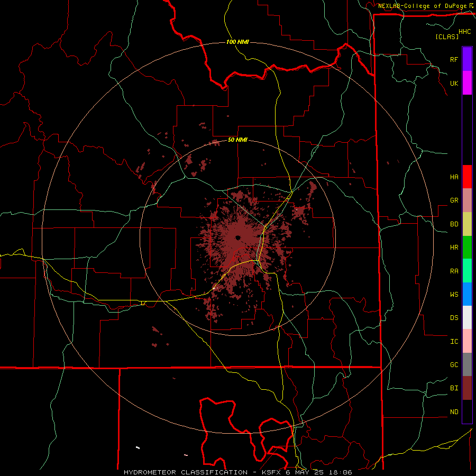Click the BI legend label
This screenshot has width=476, height=476.
click(x=454, y=388)
